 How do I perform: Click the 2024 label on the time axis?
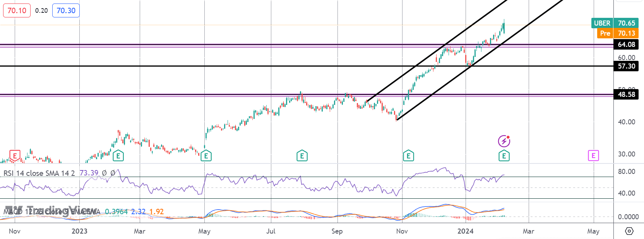coord(465,231)
